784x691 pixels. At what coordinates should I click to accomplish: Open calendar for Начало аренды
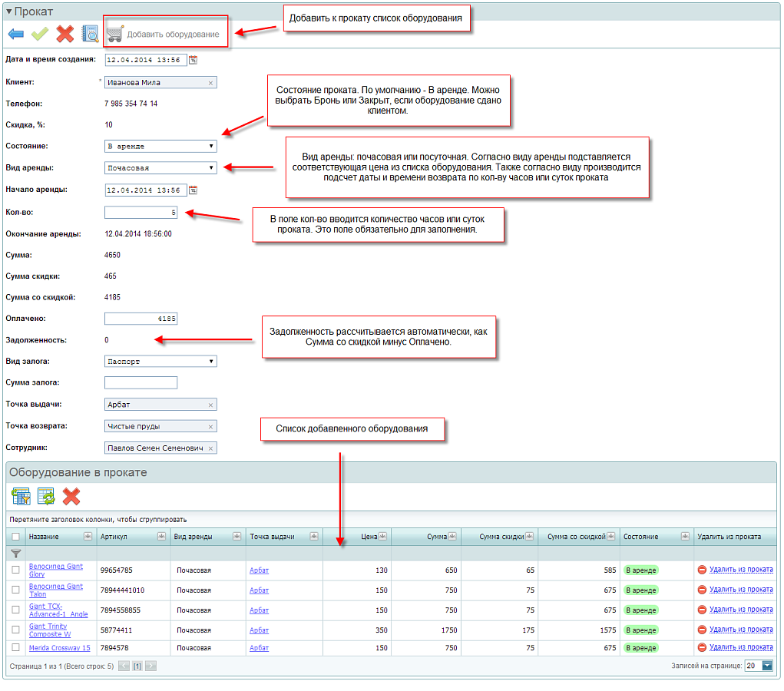click(193, 190)
